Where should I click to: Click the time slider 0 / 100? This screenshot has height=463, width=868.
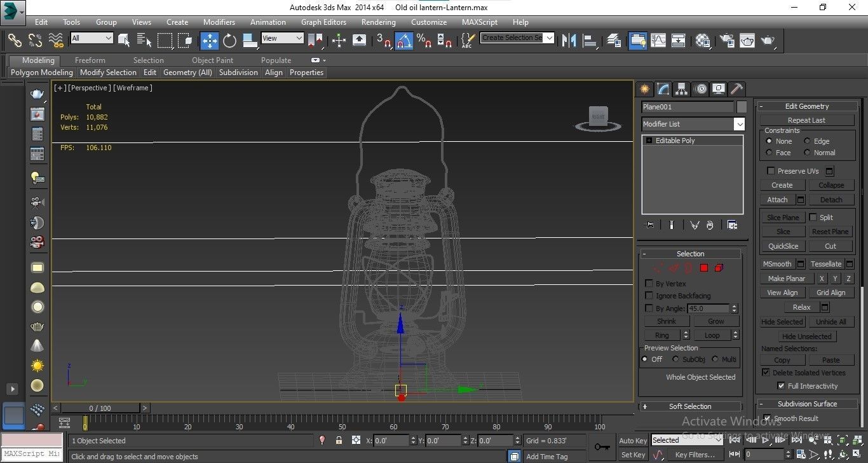[x=100, y=408]
